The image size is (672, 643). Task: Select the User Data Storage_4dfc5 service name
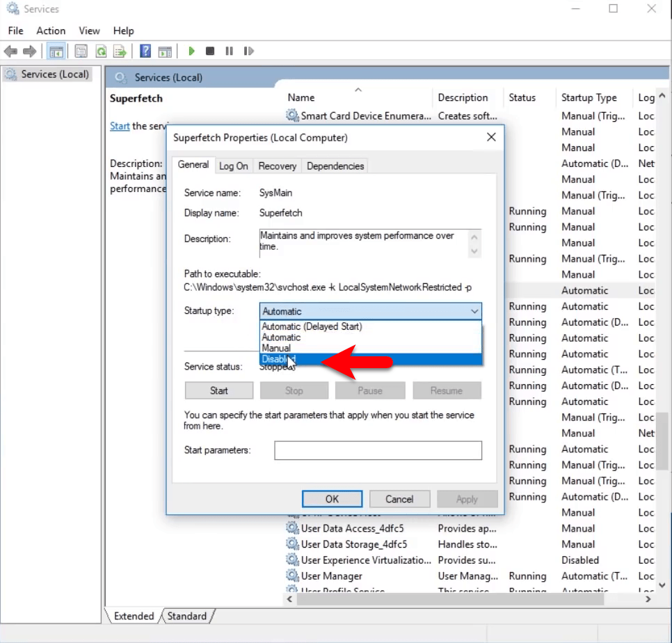pyautogui.click(x=354, y=544)
